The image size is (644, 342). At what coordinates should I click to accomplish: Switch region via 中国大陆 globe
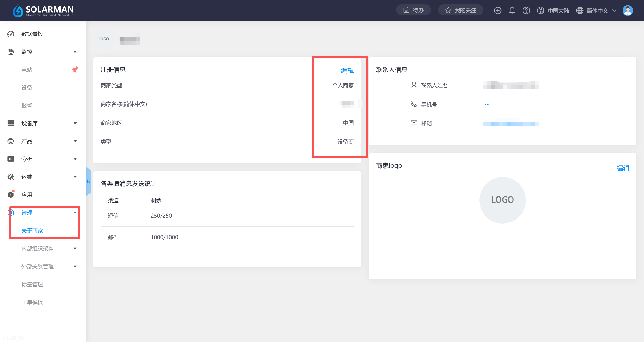[553, 11]
